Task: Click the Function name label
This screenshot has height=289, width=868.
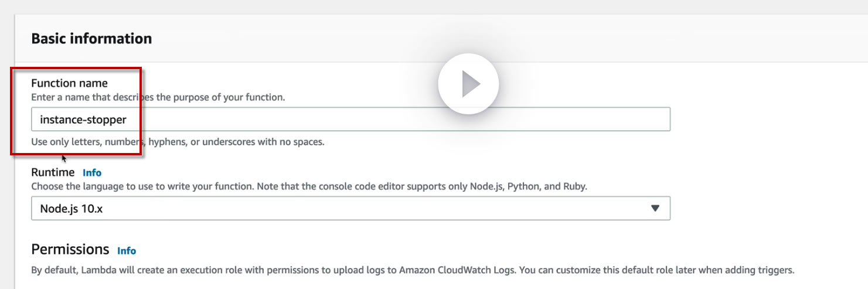Action: click(x=69, y=83)
